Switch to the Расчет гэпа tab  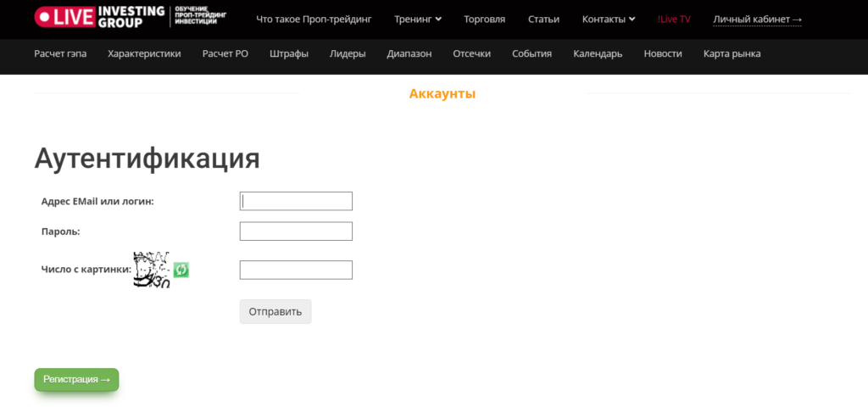[x=60, y=53]
